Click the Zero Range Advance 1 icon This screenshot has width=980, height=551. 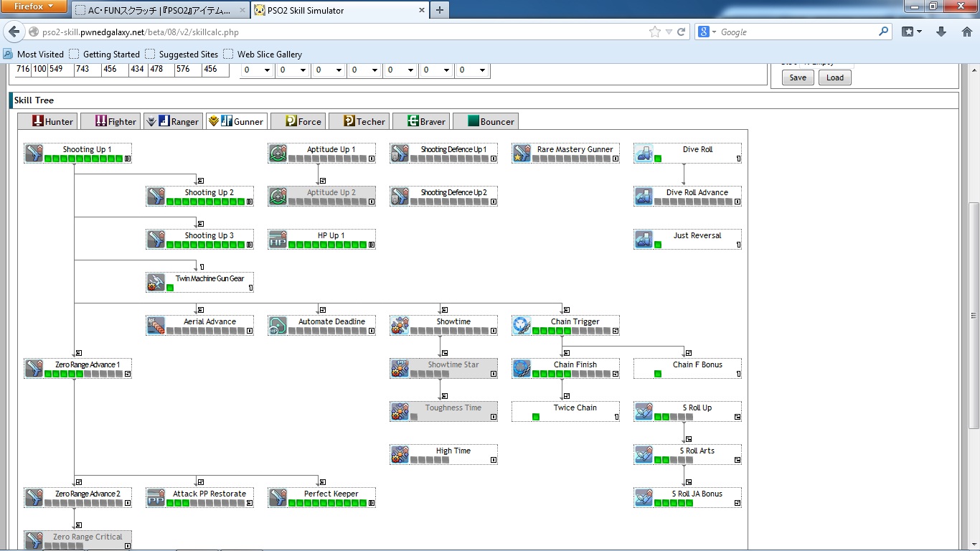coord(34,369)
